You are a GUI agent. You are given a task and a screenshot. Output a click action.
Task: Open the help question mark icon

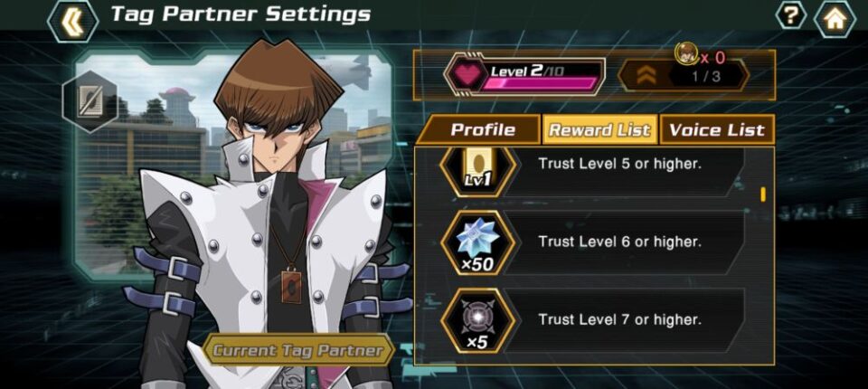pyautogui.click(x=791, y=15)
